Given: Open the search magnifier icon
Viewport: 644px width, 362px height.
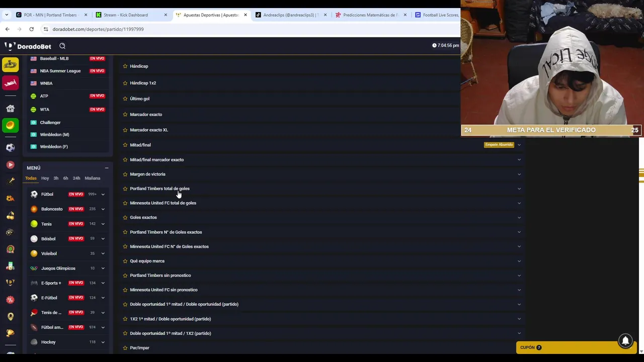Looking at the screenshot, I should (62, 46).
